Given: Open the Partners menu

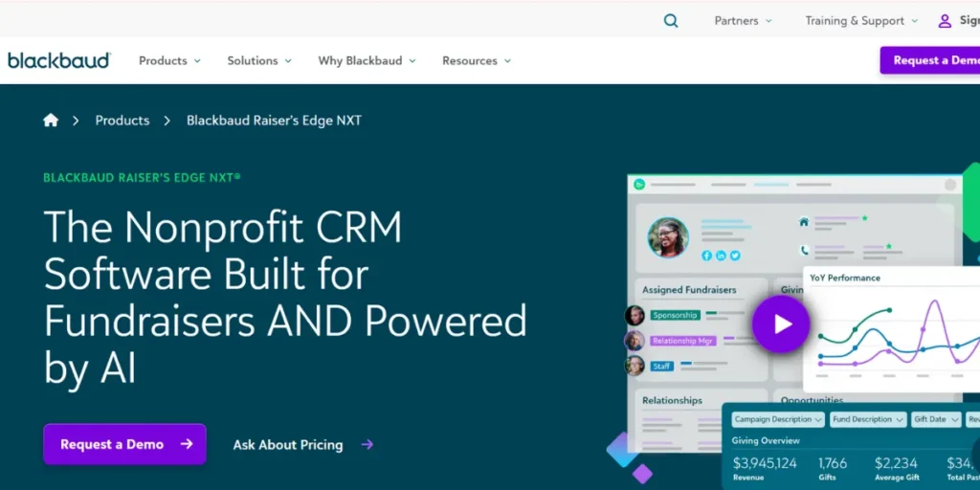Looking at the screenshot, I should [743, 20].
